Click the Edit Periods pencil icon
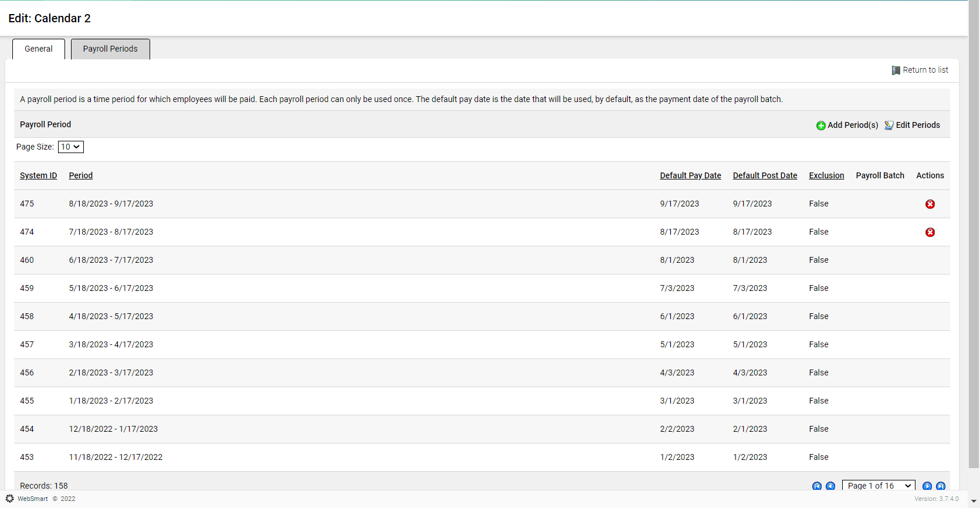980x508 pixels. [x=889, y=126]
